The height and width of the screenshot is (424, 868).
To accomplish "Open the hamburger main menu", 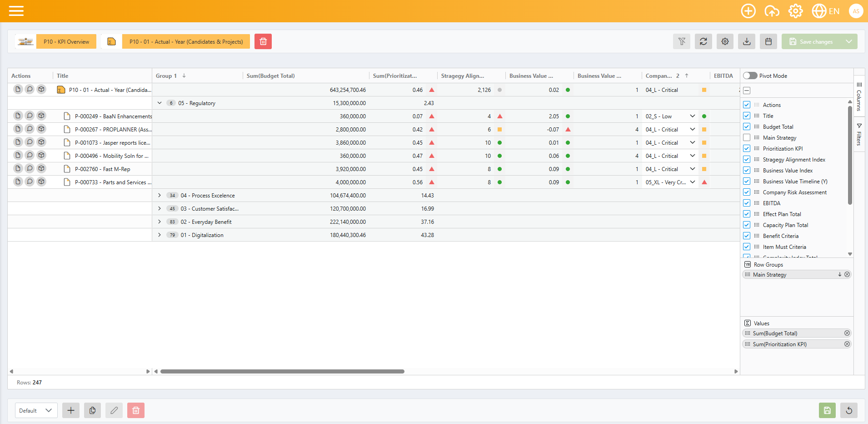I will [x=16, y=11].
